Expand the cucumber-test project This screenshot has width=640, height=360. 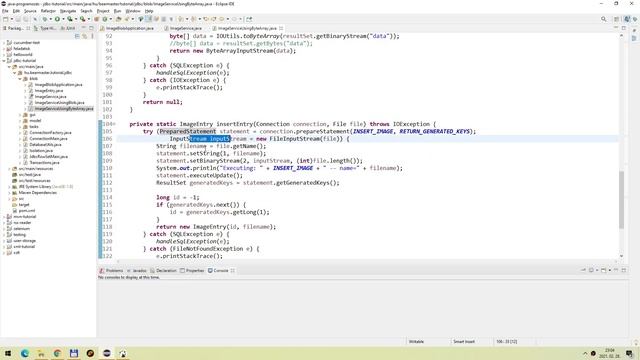pos(4,43)
